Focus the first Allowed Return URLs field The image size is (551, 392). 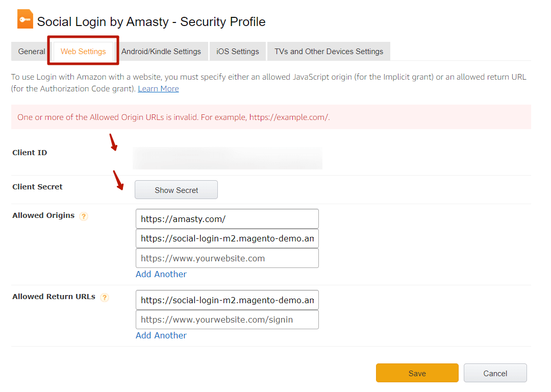(227, 300)
